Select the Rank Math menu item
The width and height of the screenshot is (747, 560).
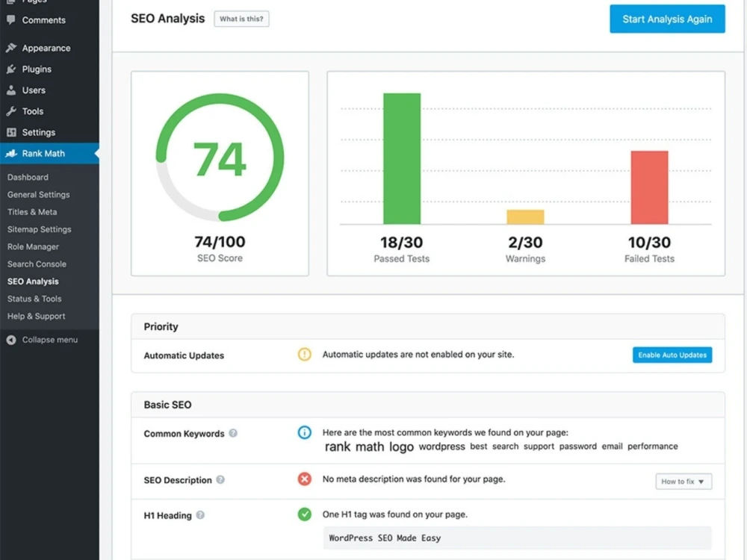click(49, 153)
